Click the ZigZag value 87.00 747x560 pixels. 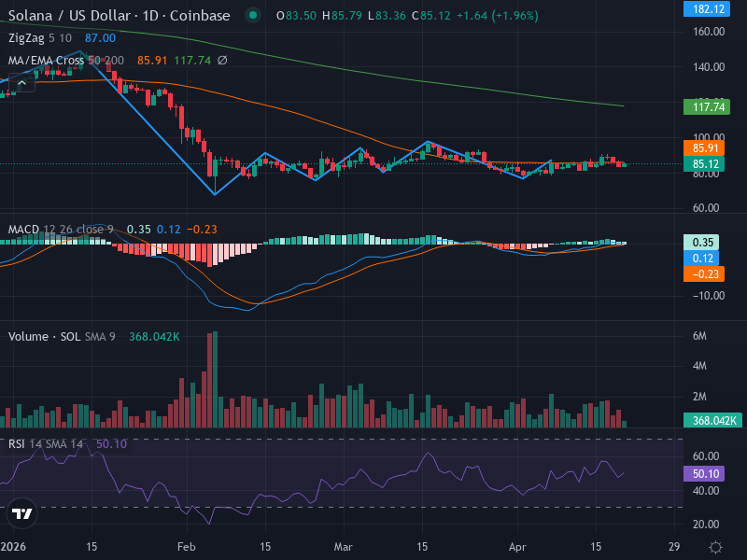(x=100, y=38)
